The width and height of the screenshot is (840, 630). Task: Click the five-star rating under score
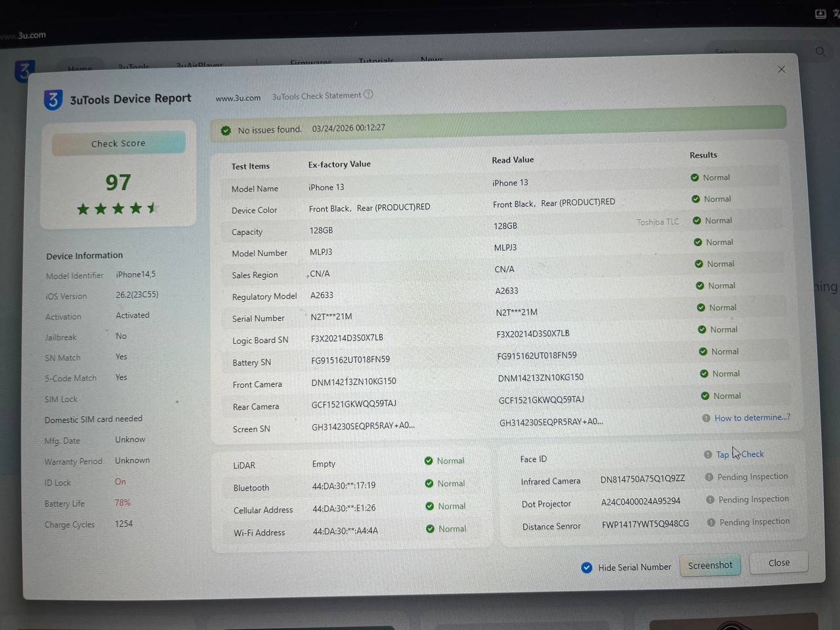pos(118,209)
